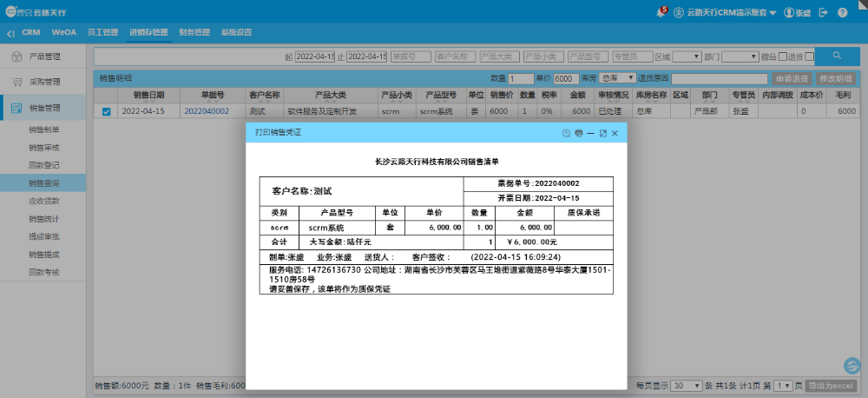The height and width of the screenshot is (398, 868).
Task: Click the start date field 2022-04-15
Action: (x=315, y=56)
